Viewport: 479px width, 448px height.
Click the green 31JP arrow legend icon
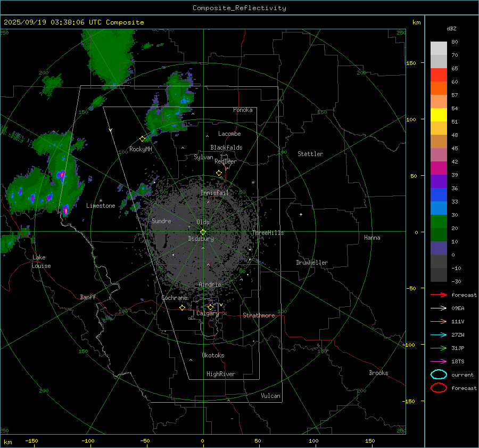click(439, 348)
